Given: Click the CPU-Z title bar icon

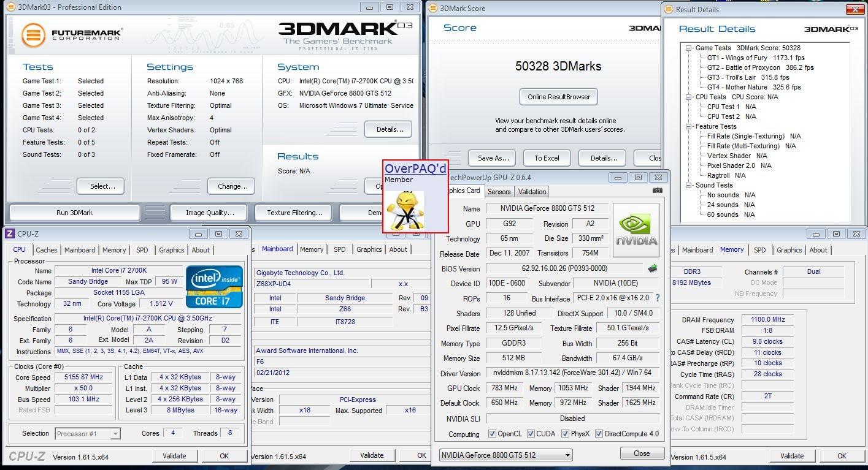Looking at the screenshot, I should click(x=9, y=233).
